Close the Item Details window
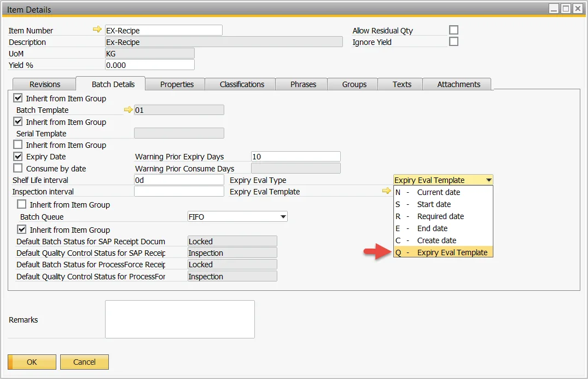 point(578,9)
